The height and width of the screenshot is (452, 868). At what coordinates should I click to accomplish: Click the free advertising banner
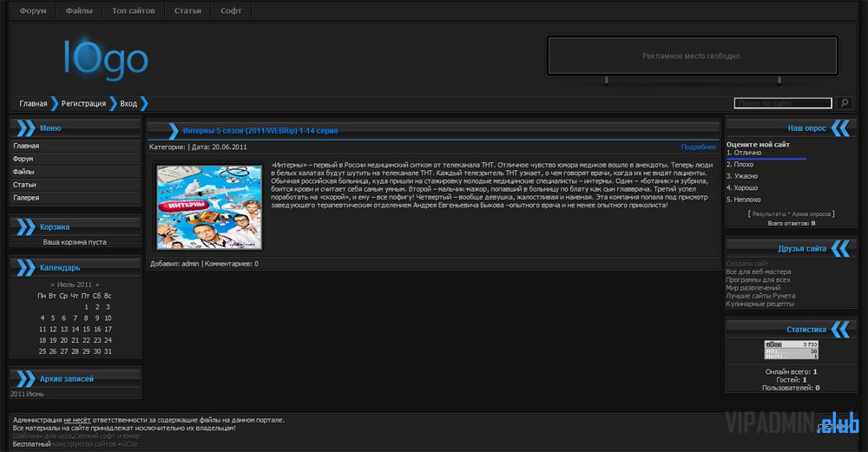692,56
